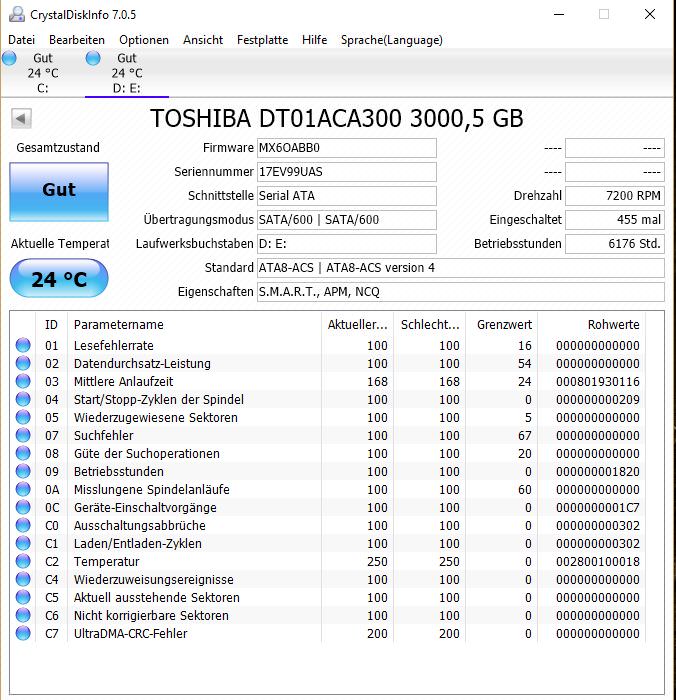Click the TOSHIBA DT01ACA300 3000,5 GB title
The image size is (676, 700).
(336, 119)
